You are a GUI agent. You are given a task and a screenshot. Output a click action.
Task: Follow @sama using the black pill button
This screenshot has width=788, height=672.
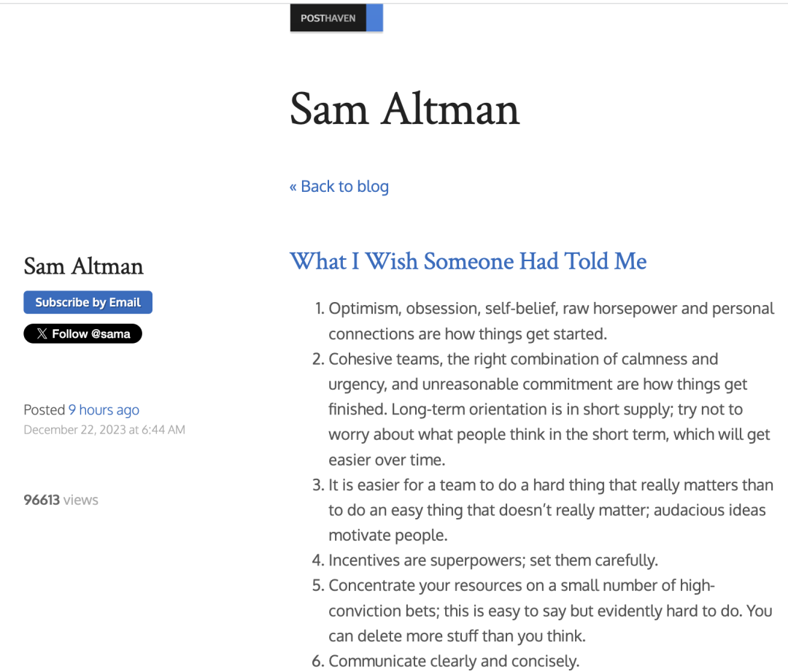click(x=83, y=333)
